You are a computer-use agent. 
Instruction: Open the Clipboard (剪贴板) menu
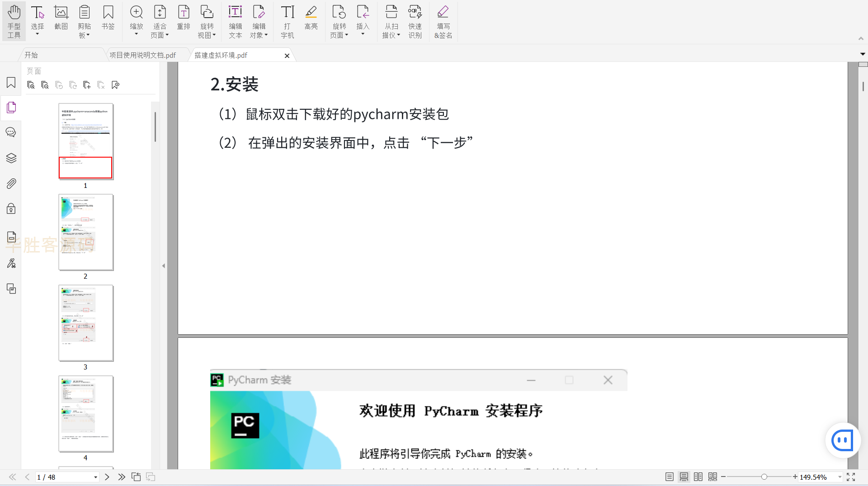85,21
